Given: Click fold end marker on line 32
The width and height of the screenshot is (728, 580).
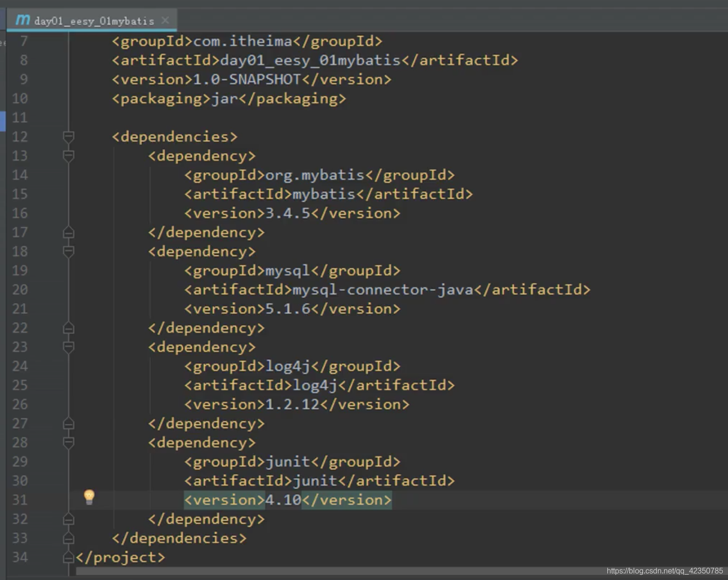Looking at the screenshot, I should coord(69,519).
